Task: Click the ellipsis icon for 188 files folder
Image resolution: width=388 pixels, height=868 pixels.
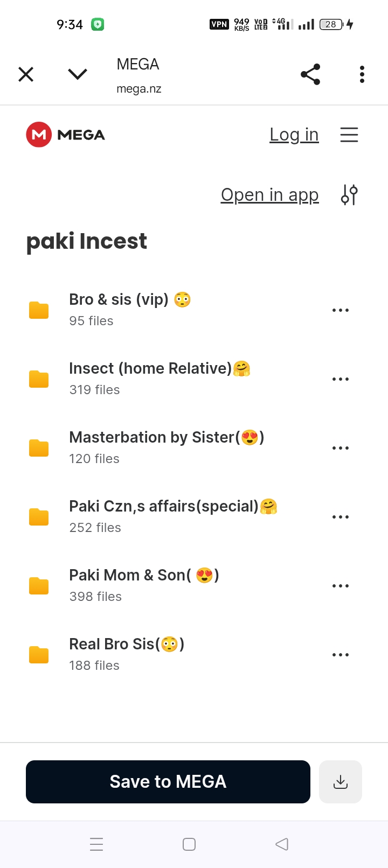Action: [x=341, y=655]
